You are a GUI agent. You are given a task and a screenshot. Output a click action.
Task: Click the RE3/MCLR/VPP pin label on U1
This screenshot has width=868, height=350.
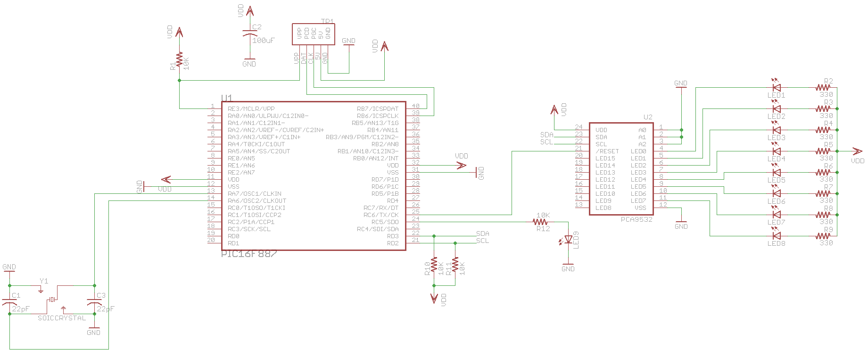point(251,109)
